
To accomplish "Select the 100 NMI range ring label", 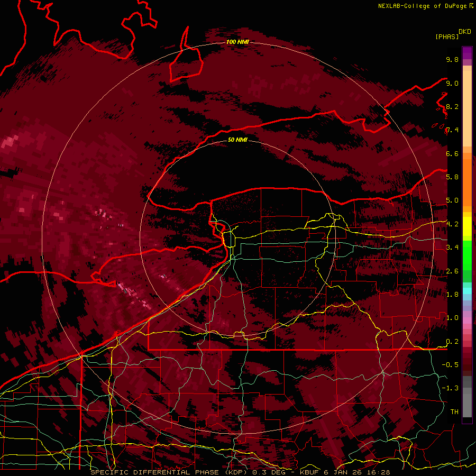I will [237, 42].
